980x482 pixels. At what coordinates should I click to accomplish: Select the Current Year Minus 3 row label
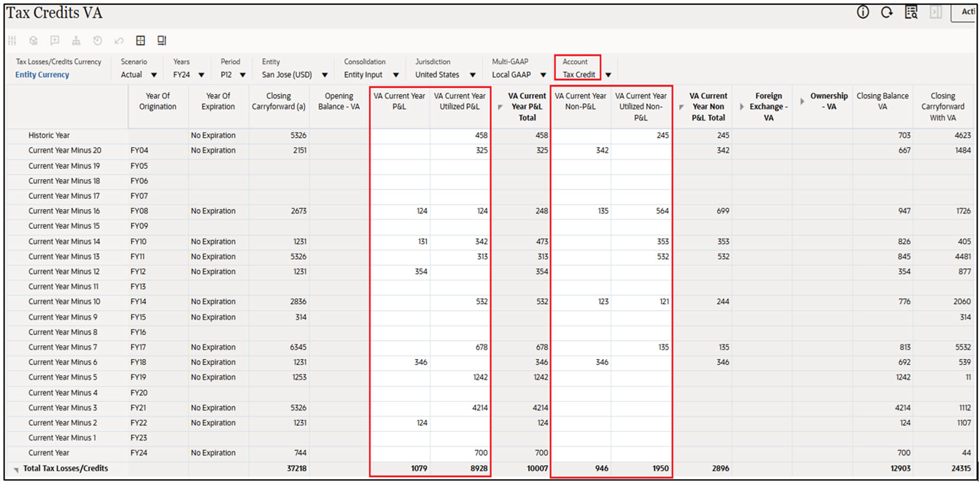(63, 408)
